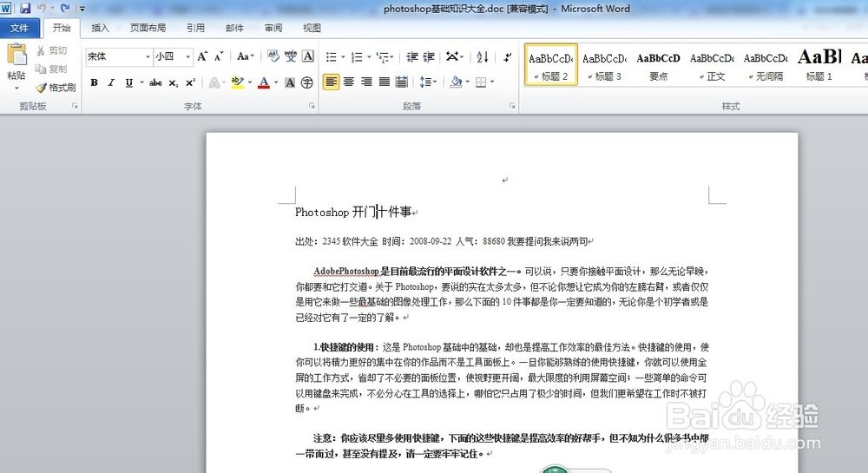Open the Line Spacing dropdown
The width and height of the screenshot is (868, 473).
coord(428,82)
